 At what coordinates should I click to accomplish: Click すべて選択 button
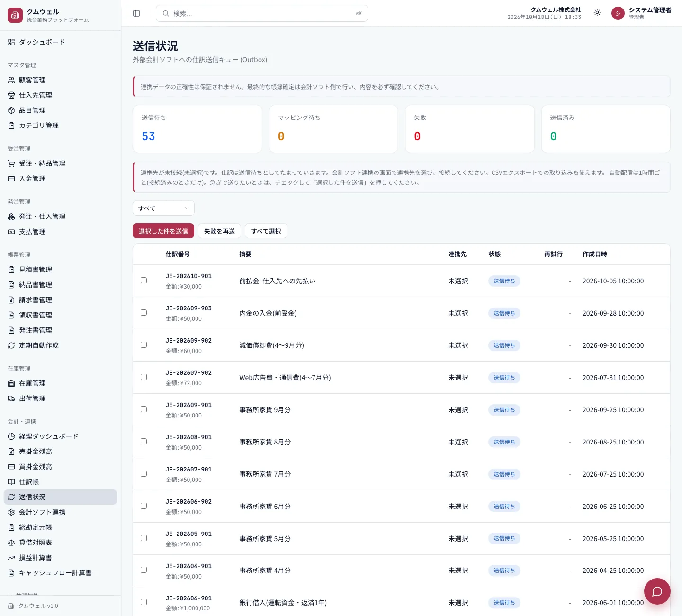coord(266,231)
